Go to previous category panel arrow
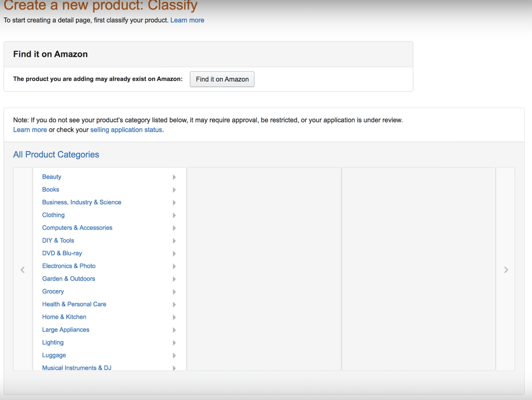 click(23, 270)
